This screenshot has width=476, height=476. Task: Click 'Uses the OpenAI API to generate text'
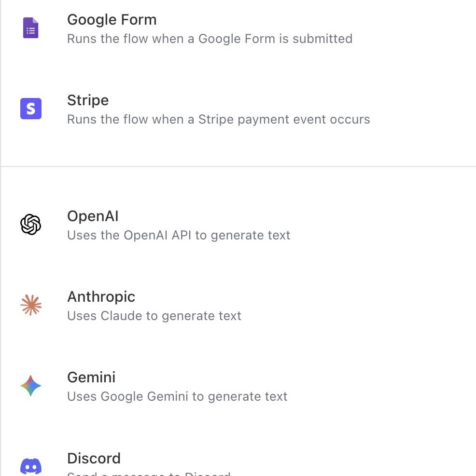pos(179,235)
